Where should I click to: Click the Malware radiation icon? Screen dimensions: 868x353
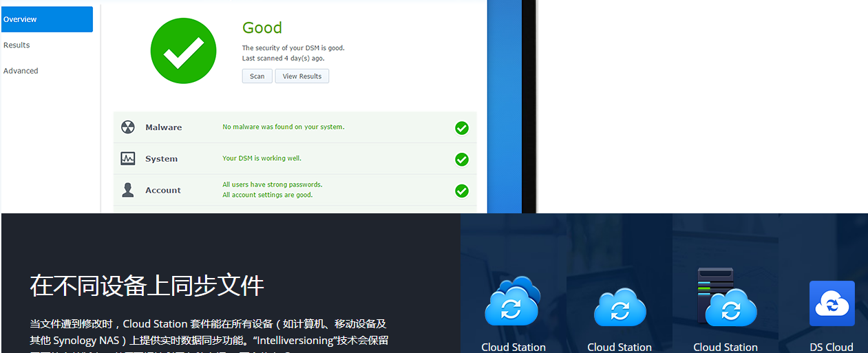click(128, 127)
